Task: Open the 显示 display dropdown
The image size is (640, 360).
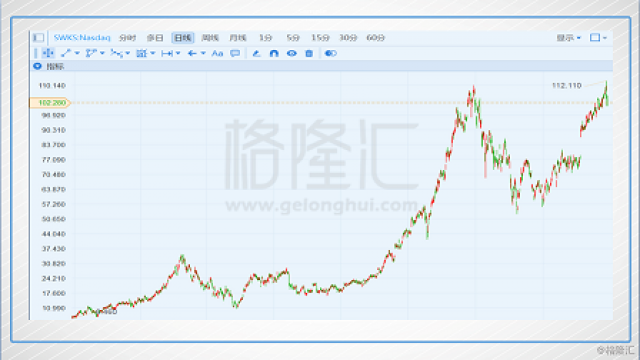Action: coord(569,38)
